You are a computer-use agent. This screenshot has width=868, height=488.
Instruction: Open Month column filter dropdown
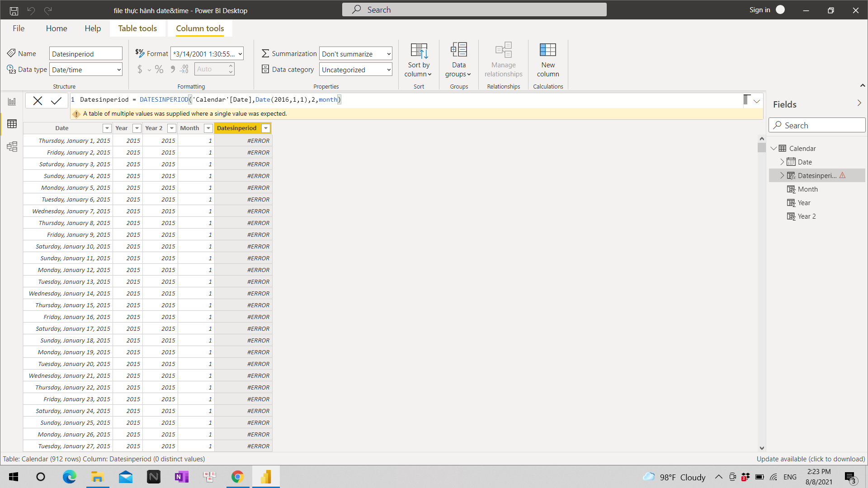click(208, 128)
